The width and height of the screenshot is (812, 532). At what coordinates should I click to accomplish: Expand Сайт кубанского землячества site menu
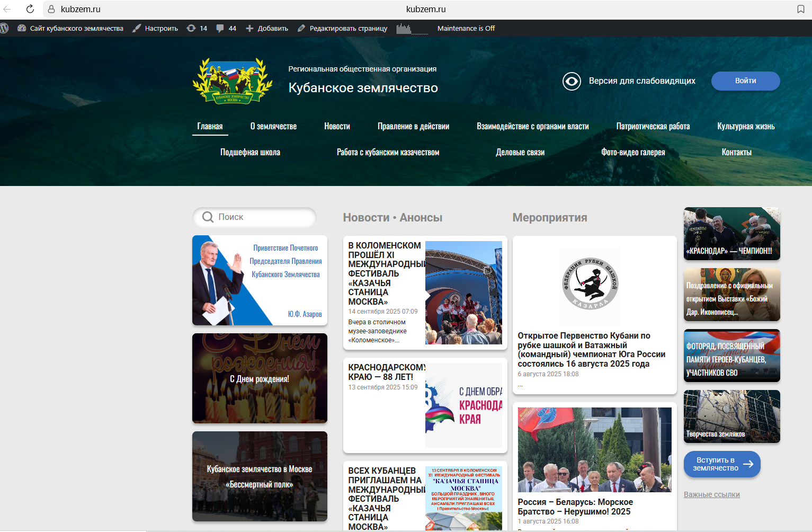[x=70, y=29]
